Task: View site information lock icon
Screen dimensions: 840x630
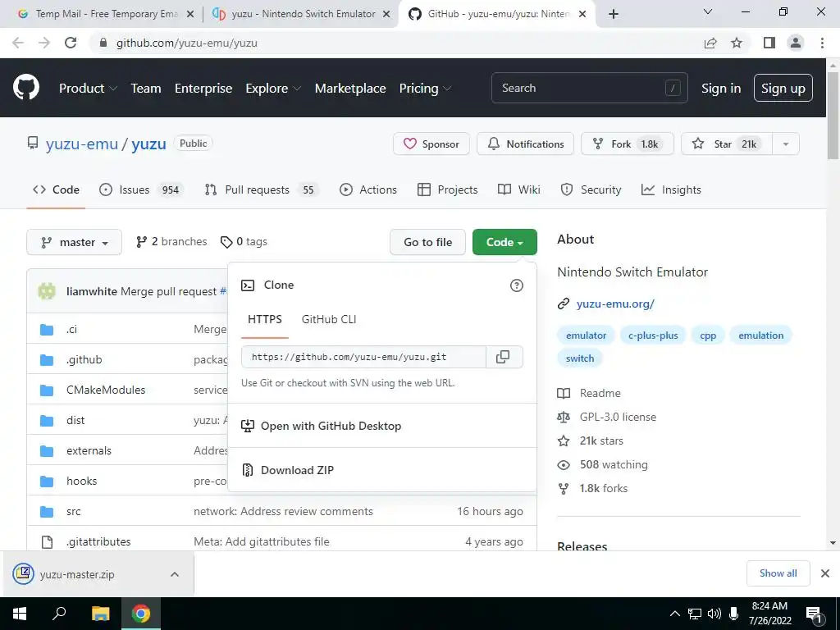Action: (103, 43)
